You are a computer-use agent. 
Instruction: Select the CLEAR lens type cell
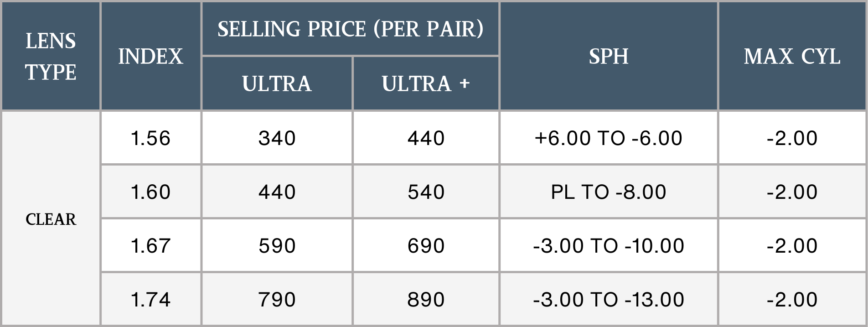point(51,219)
